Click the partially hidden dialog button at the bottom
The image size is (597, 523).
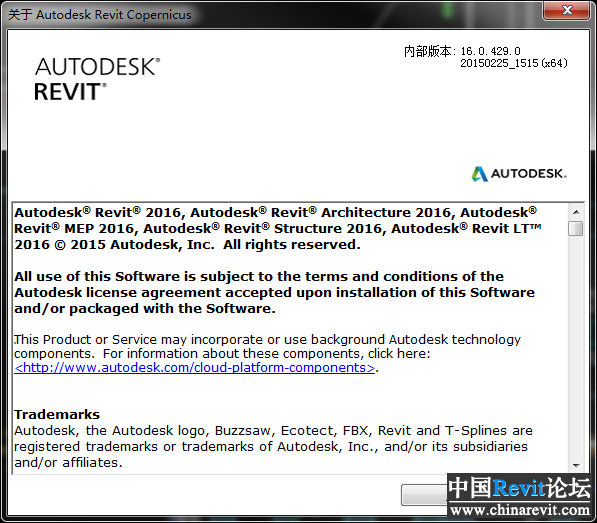pyautogui.click(x=424, y=494)
